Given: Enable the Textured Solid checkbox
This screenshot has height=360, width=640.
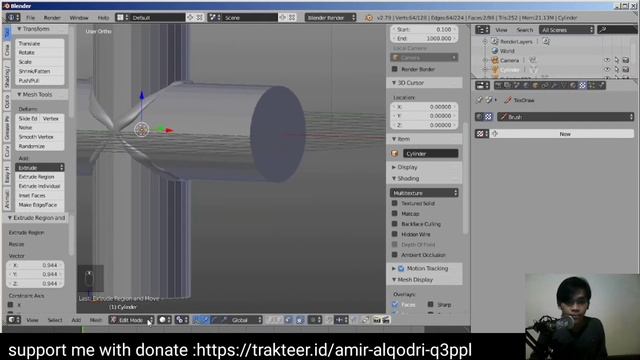Looking at the screenshot, I should click(x=395, y=203).
